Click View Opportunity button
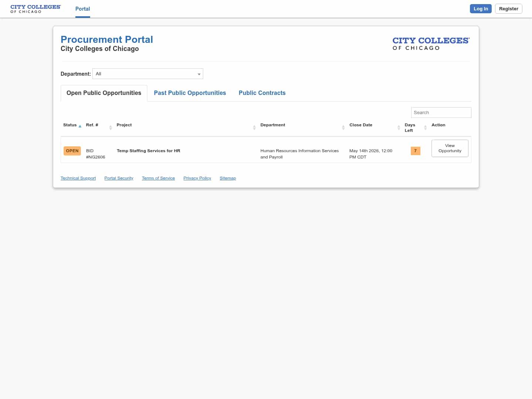 pyautogui.click(x=450, y=148)
